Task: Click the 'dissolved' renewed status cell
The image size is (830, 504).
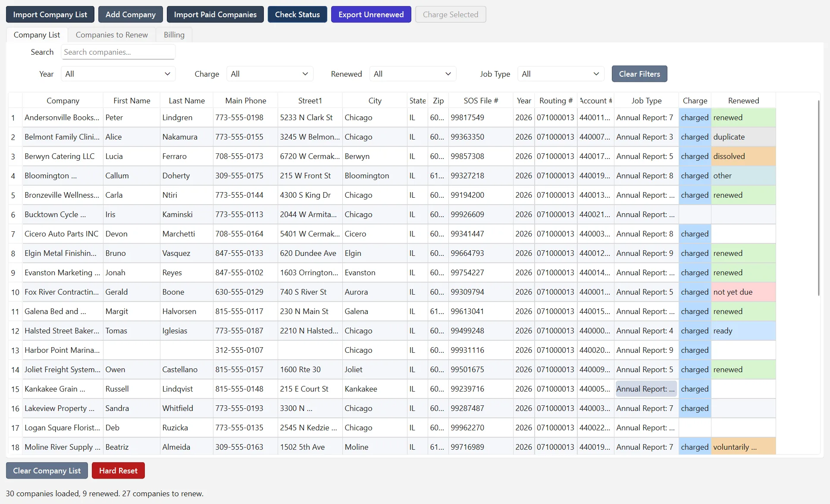Action: tap(743, 156)
